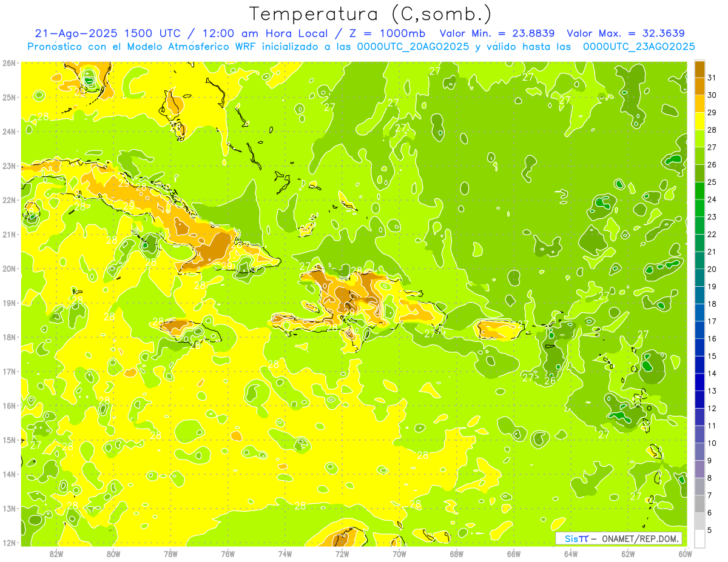Screen dimensions: 728x562
Task: Click legend value 31
Action: pos(712,78)
